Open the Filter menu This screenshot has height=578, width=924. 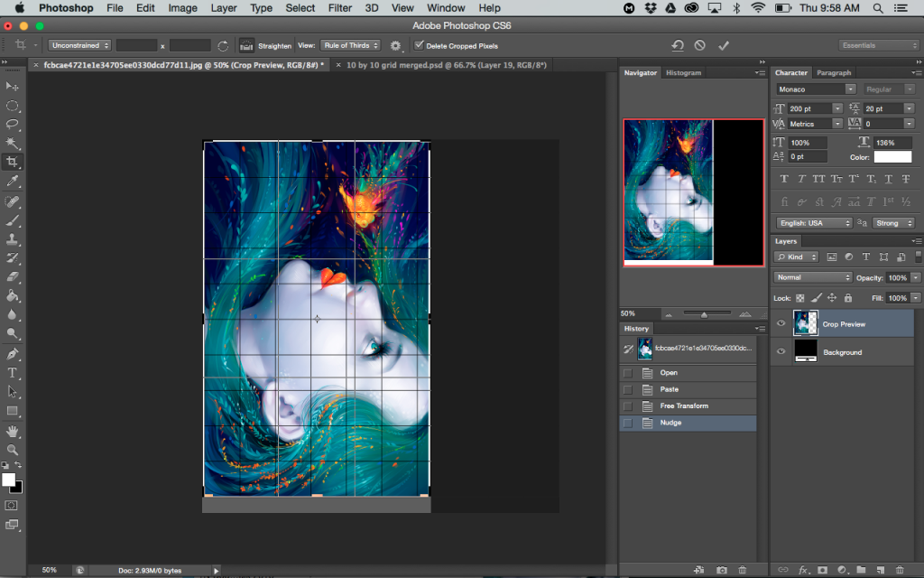click(340, 7)
